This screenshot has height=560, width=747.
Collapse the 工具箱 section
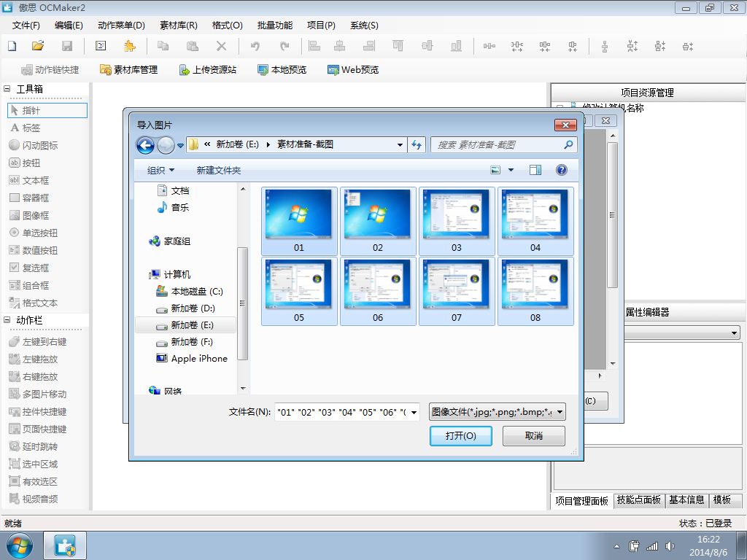[x=7, y=88]
